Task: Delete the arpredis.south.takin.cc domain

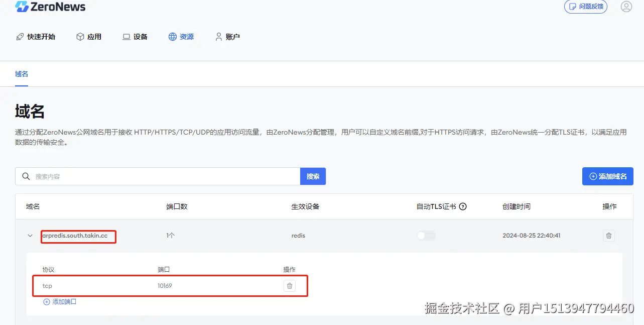Action: coord(609,236)
